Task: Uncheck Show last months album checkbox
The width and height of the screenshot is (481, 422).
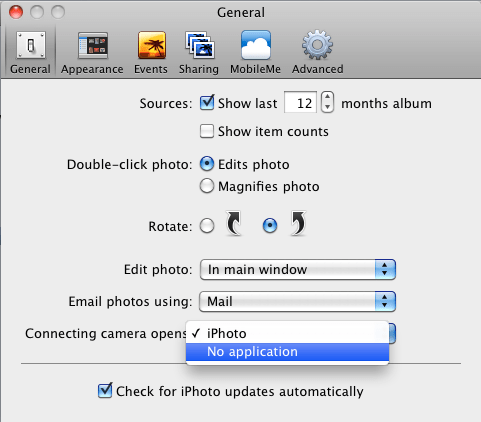Action: coord(207,103)
